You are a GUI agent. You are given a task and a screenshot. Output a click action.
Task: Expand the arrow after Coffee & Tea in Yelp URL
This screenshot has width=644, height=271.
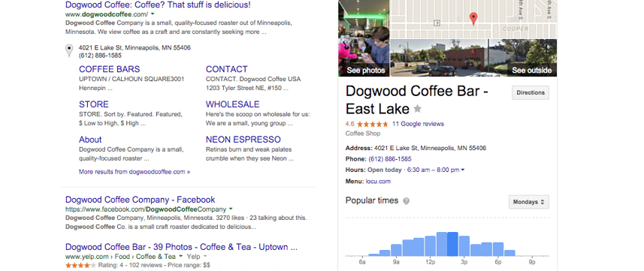(x=180, y=257)
